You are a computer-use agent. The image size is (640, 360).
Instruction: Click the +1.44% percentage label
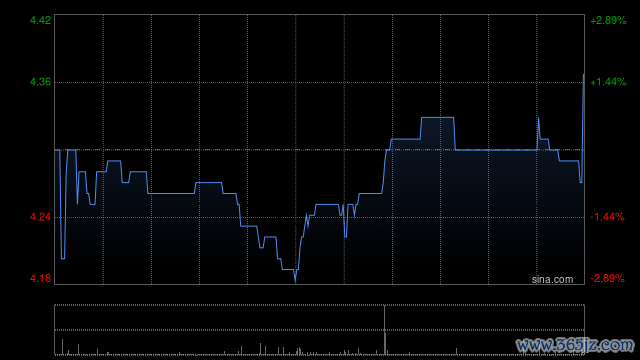tap(608, 82)
